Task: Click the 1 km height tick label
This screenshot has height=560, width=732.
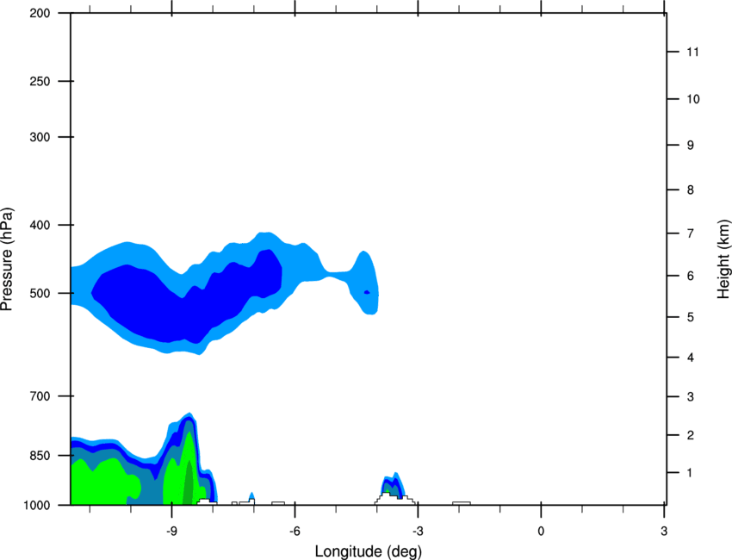Action: (690, 473)
